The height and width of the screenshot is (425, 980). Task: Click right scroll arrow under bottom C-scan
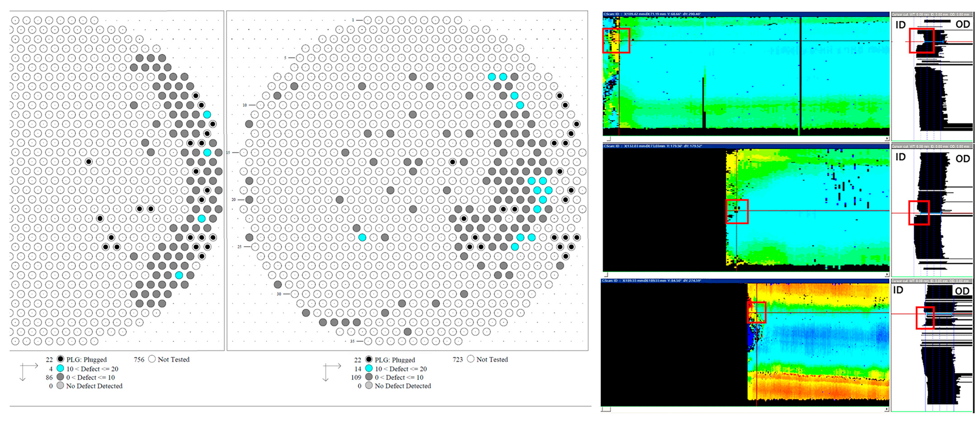[887, 409]
